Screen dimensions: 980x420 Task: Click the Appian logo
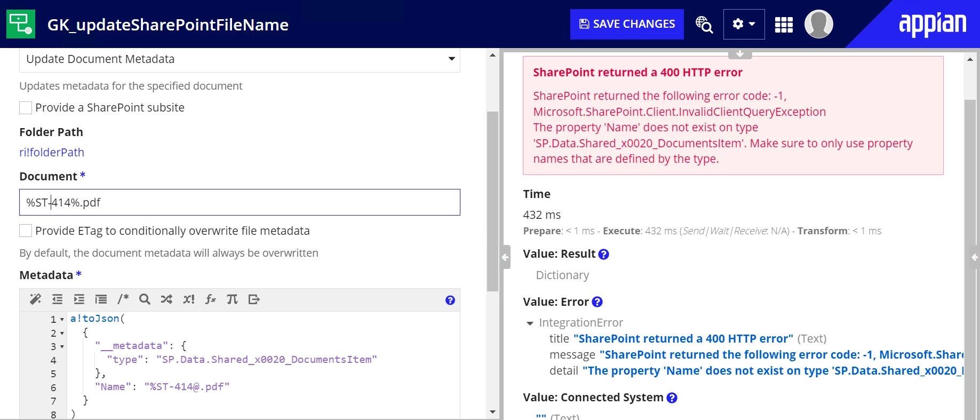click(x=933, y=24)
